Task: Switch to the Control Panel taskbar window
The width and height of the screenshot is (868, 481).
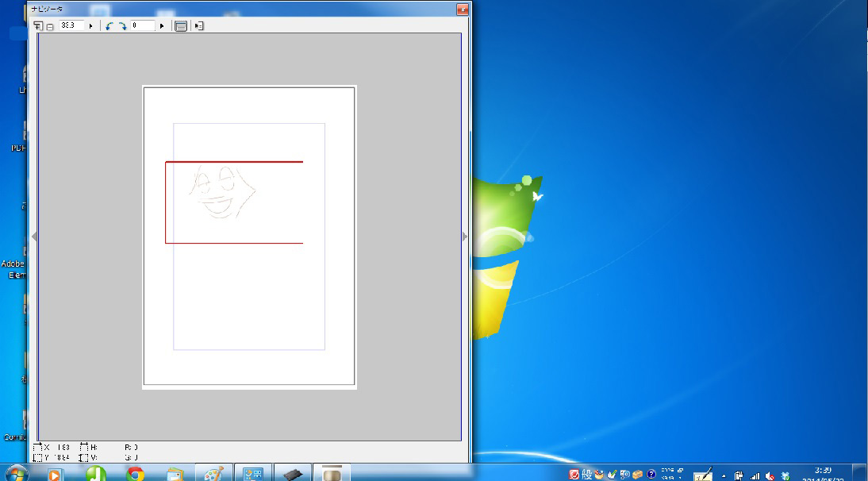Action: (x=253, y=474)
